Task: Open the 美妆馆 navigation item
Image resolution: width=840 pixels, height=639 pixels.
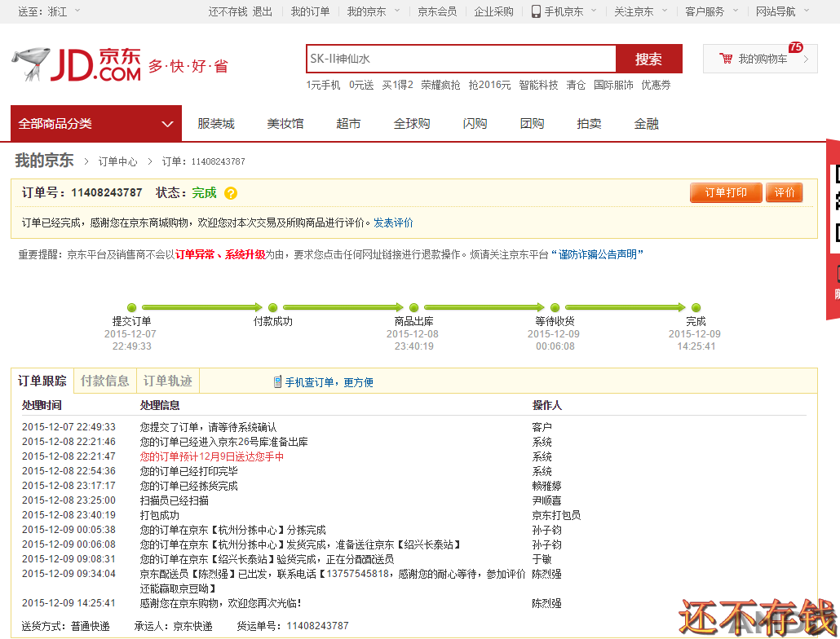Action: 285,124
